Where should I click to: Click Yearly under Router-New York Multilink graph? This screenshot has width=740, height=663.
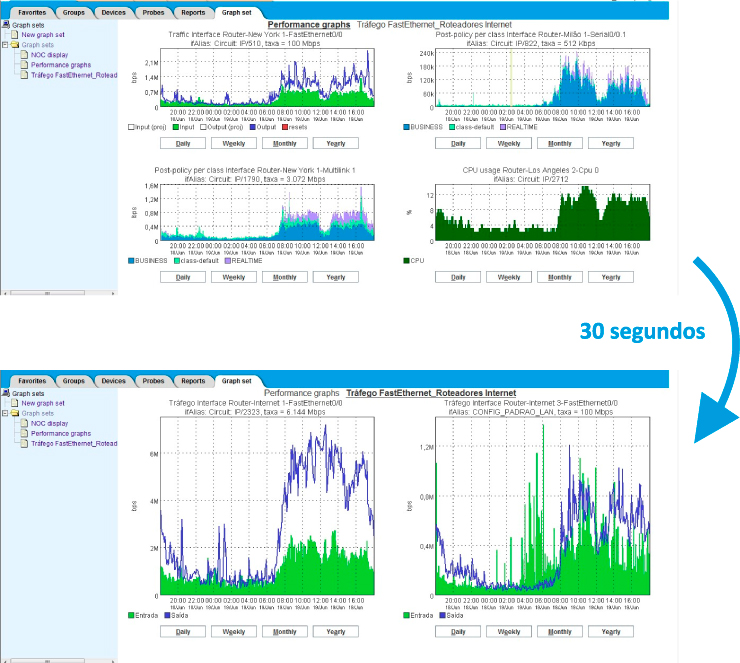point(336,277)
